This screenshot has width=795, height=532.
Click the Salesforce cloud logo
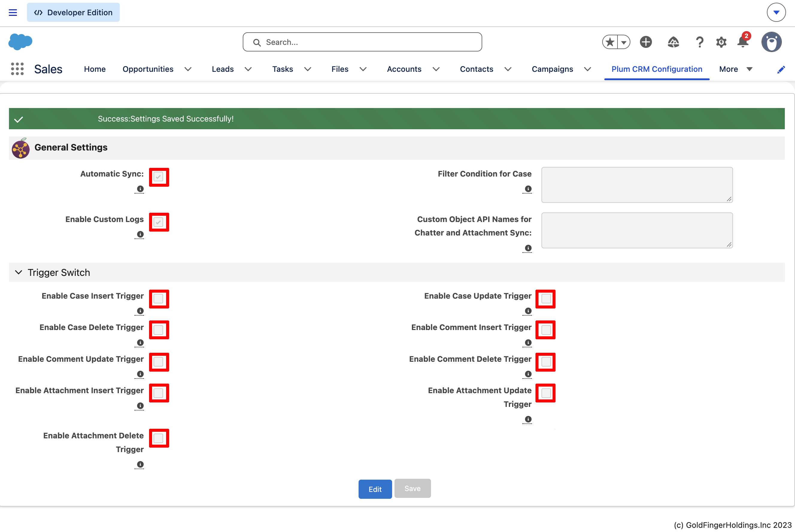click(20, 42)
